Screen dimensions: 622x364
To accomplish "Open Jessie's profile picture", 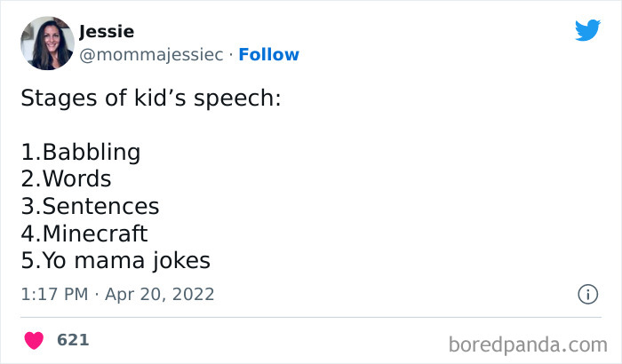I will coord(45,43).
